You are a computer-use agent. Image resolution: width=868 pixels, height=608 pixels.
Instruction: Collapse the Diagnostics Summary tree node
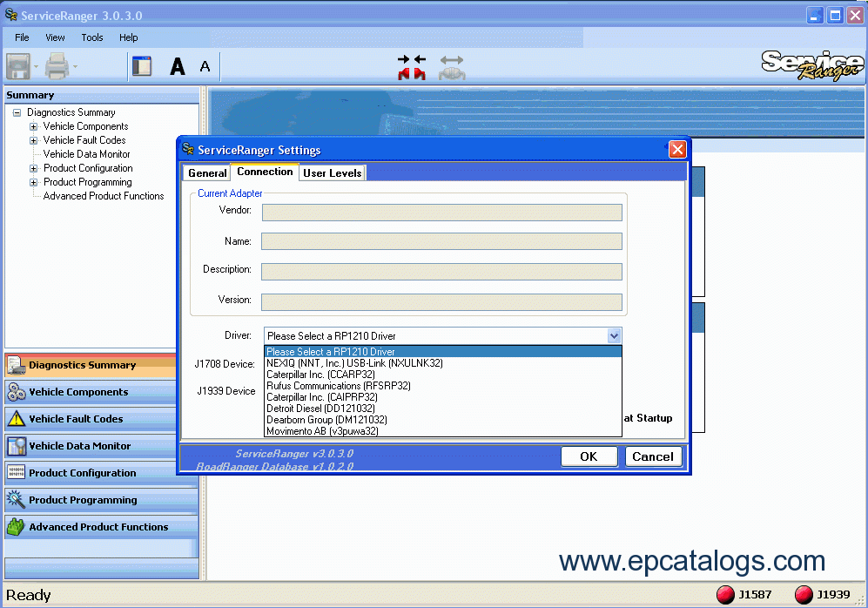17,112
